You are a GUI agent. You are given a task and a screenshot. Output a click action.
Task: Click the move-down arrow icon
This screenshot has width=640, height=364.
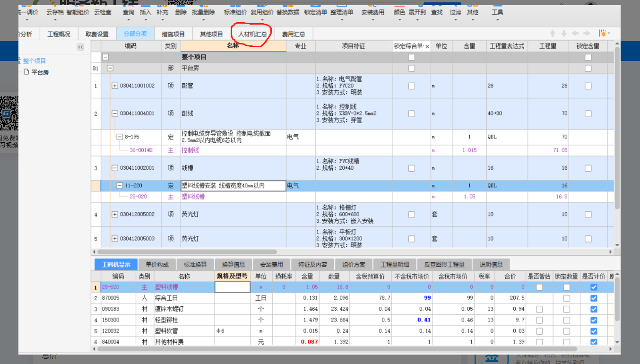563,34
